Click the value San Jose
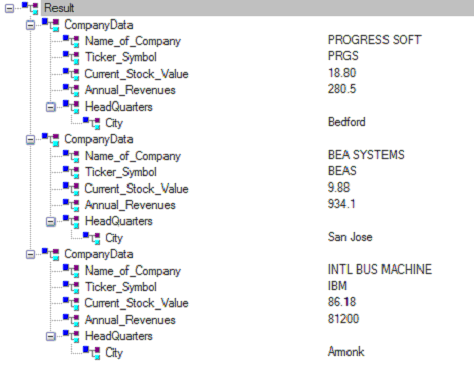The image size is (474, 371). click(x=350, y=237)
